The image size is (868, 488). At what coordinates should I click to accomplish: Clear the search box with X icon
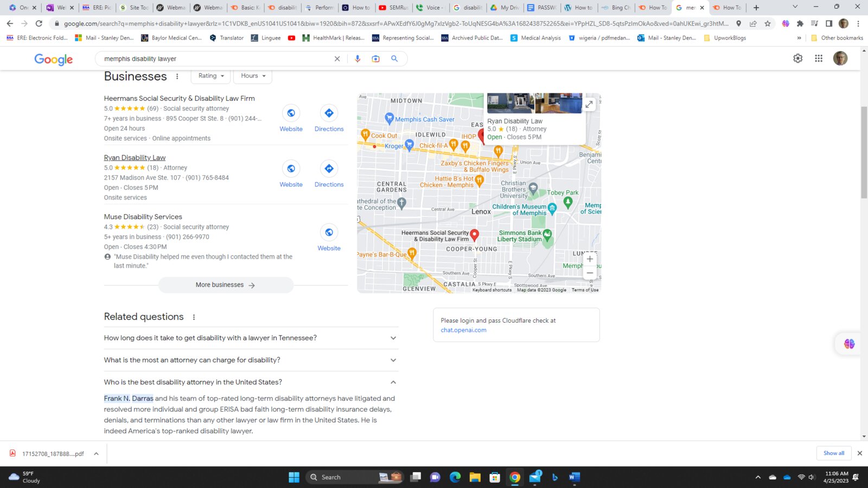[337, 59]
